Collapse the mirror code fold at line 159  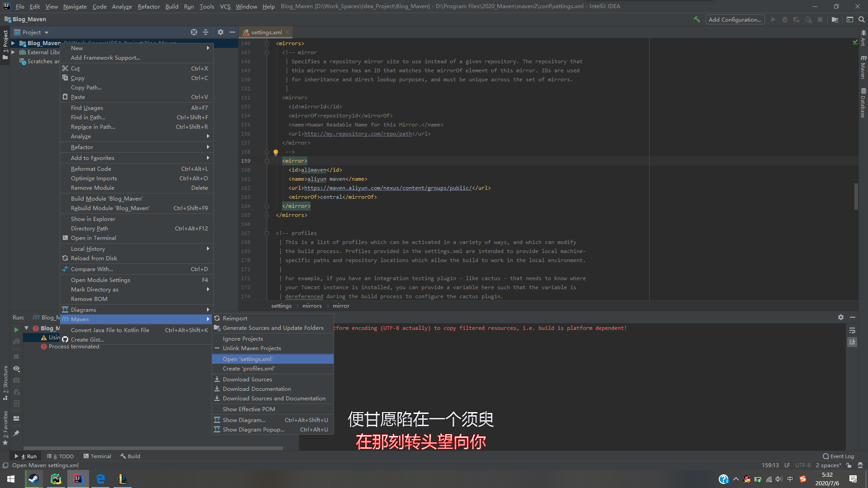click(266, 160)
